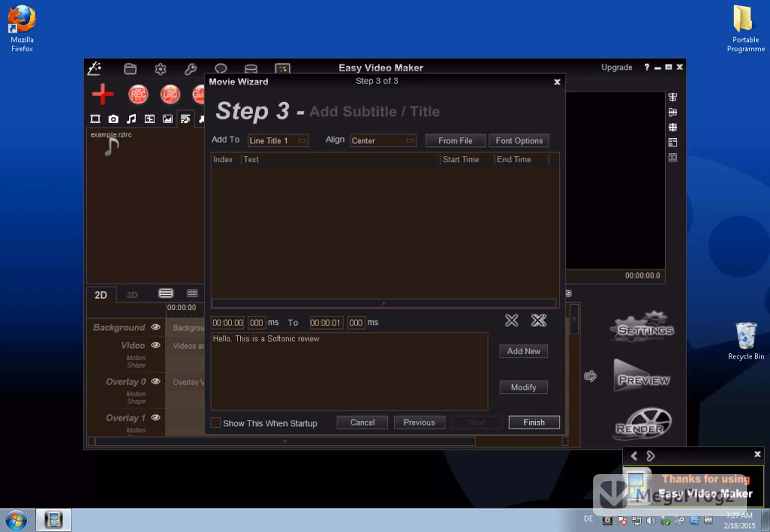Image resolution: width=770 pixels, height=532 pixels.
Task: Select the grid timeline view icon
Action: tap(192, 293)
